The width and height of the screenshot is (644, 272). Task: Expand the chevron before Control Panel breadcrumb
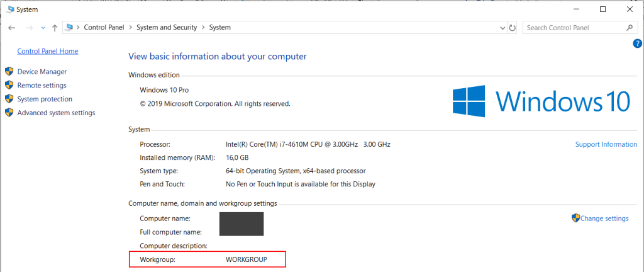coord(78,28)
